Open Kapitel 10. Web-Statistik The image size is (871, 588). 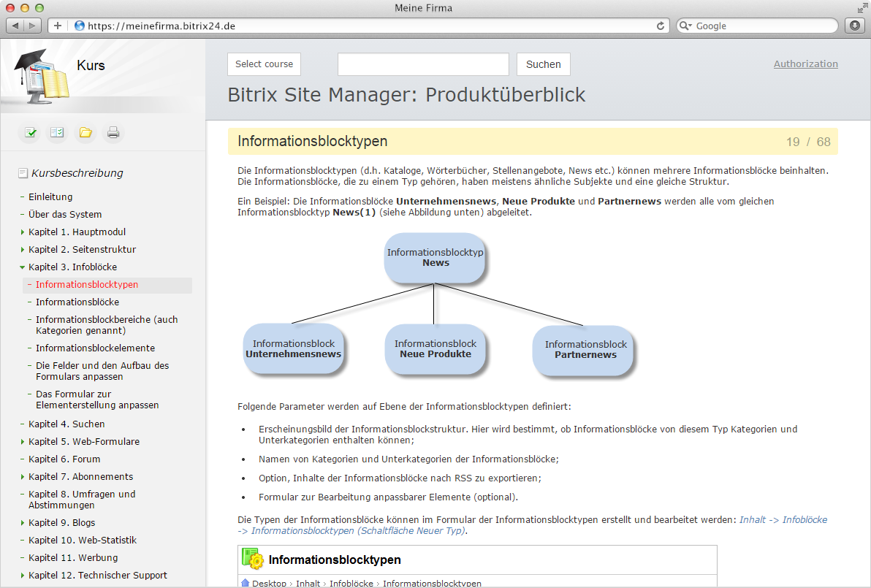point(83,541)
